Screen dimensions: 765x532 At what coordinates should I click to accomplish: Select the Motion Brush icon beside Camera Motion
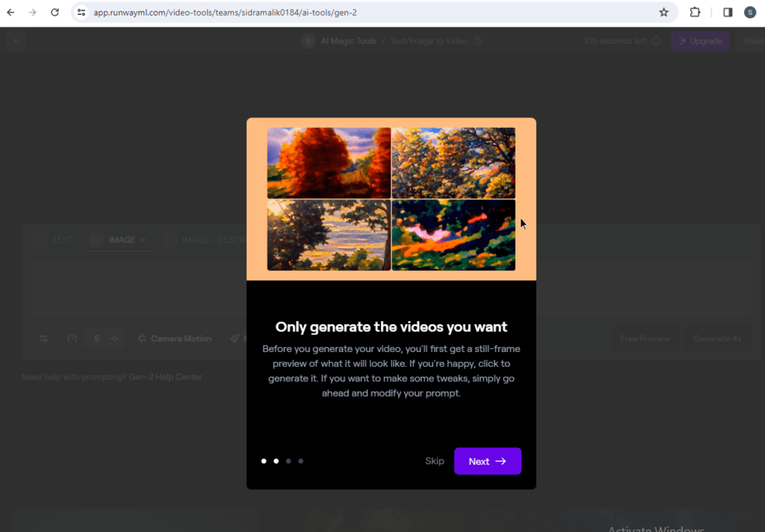[x=236, y=338]
